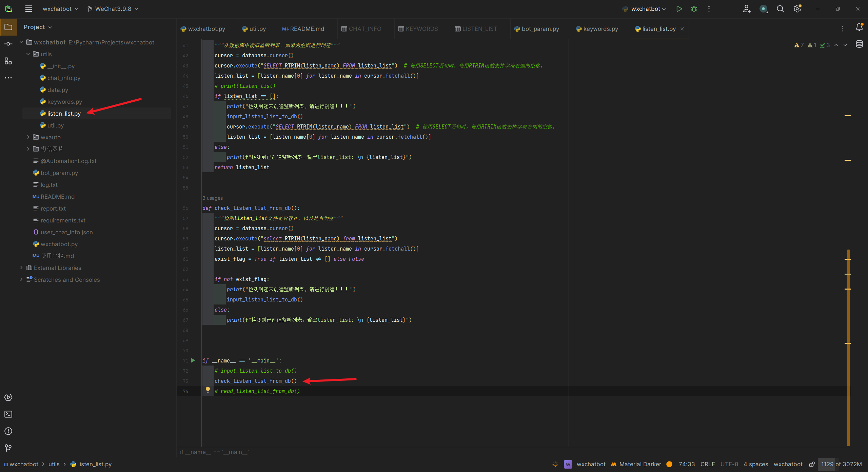Viewport: 868px width, 472px height.
Task: Click the 74:33 cursor position
Action: pos(687,464)
